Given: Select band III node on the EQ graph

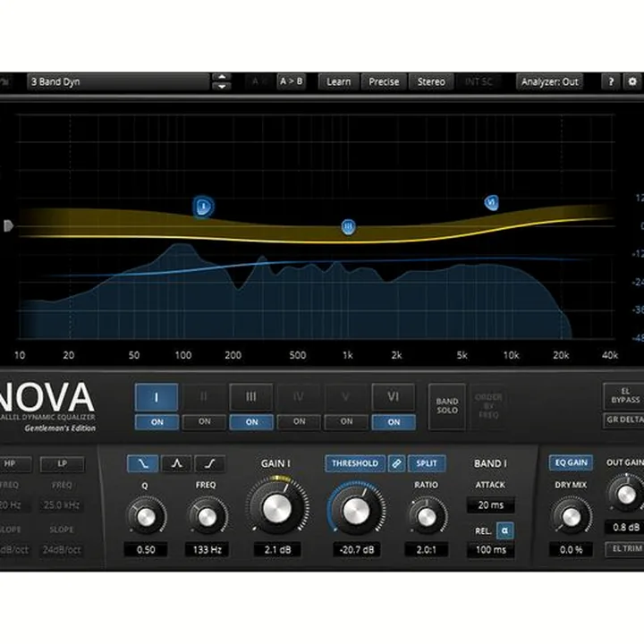Looking at the screenshot, I should (x=348, y=226).
